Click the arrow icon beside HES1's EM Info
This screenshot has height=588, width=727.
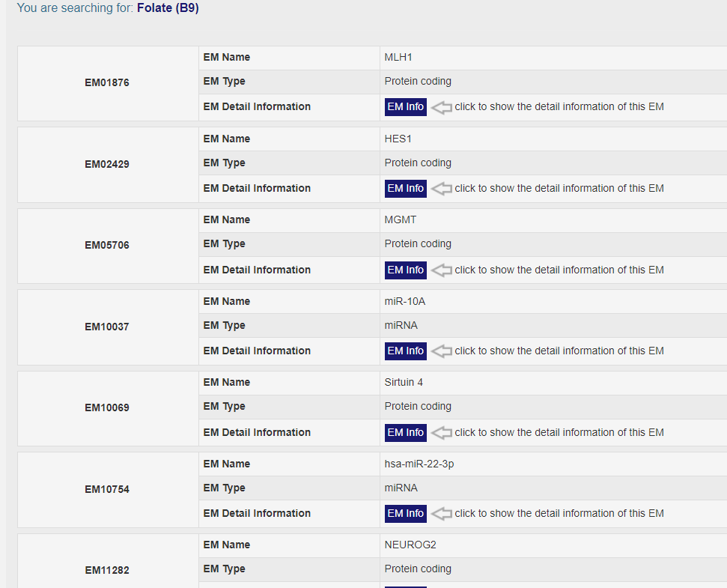tap(442, 189)
